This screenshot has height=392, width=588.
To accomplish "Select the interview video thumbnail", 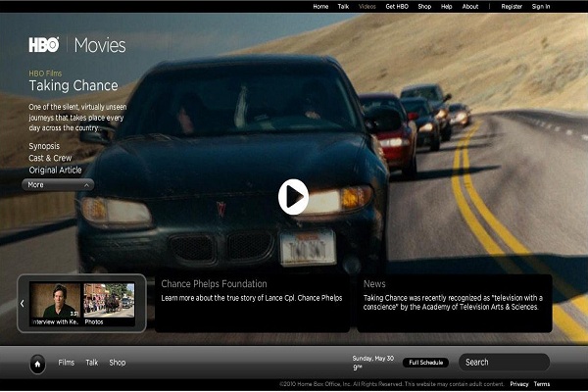I will (x=54, y=304).
